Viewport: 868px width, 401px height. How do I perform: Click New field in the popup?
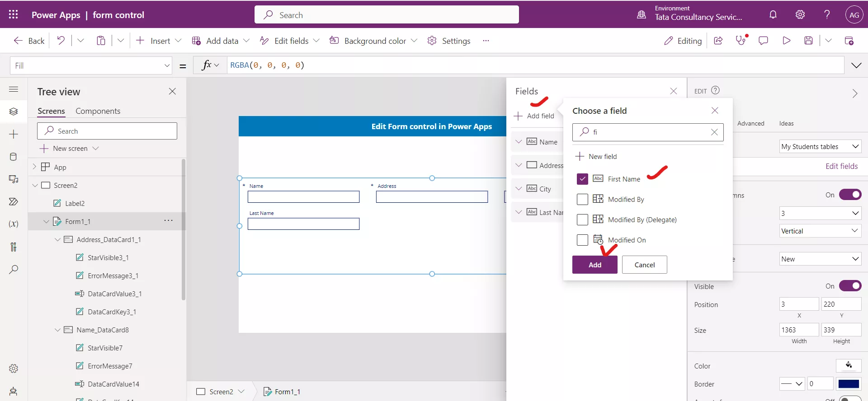point(596,156)
